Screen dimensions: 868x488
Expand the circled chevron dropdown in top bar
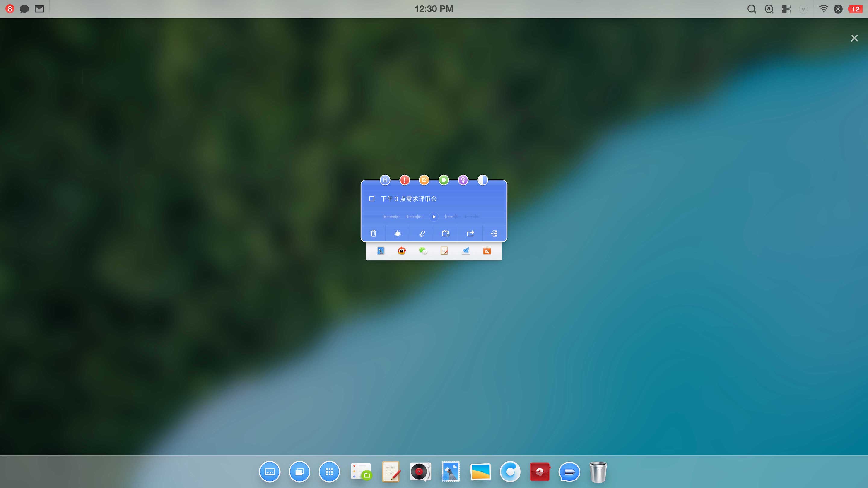click(804, 9)
